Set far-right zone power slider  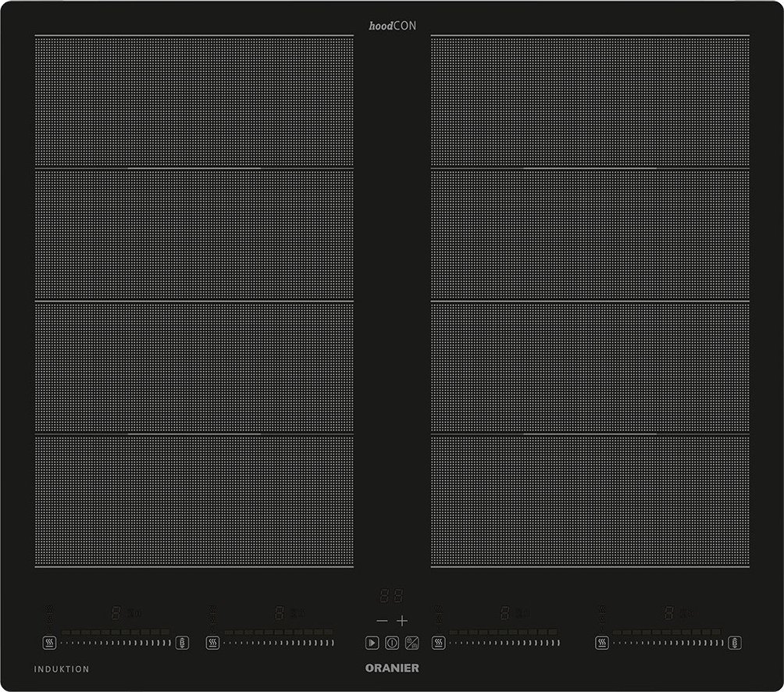click(x=668, y=643)
